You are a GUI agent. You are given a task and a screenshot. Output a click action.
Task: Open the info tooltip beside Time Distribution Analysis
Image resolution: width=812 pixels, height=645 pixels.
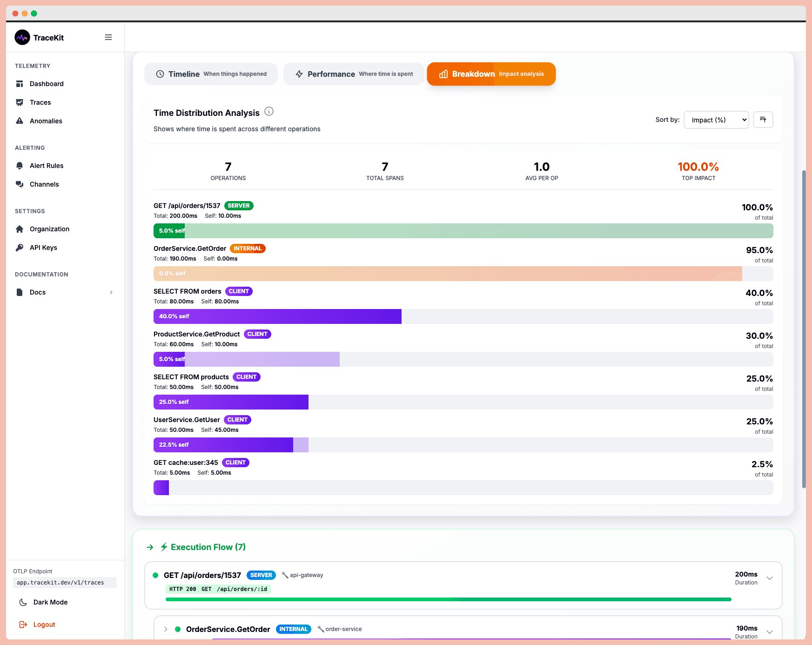pyautogui.click(x=269, y=112)
